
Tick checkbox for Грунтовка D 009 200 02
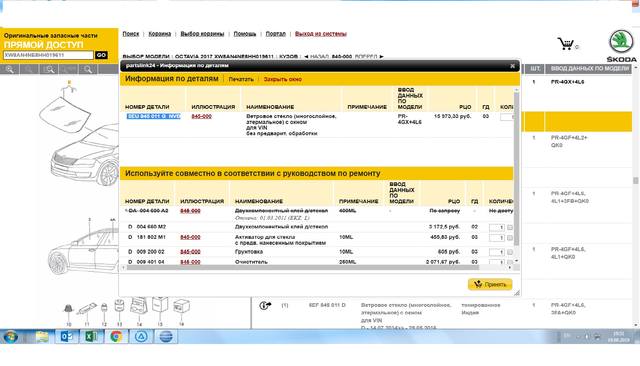point(510,252)
